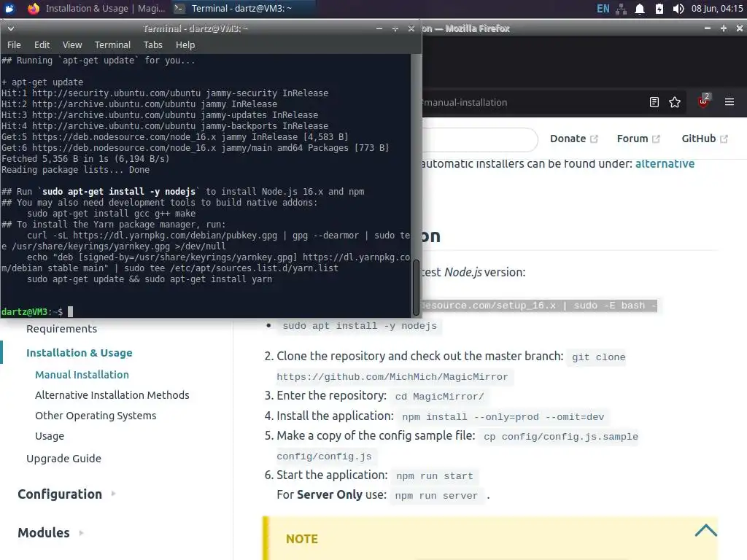747x560 pixels.
Task: Open the uBlock extension icon in Firefox
Action: (703, 101)
